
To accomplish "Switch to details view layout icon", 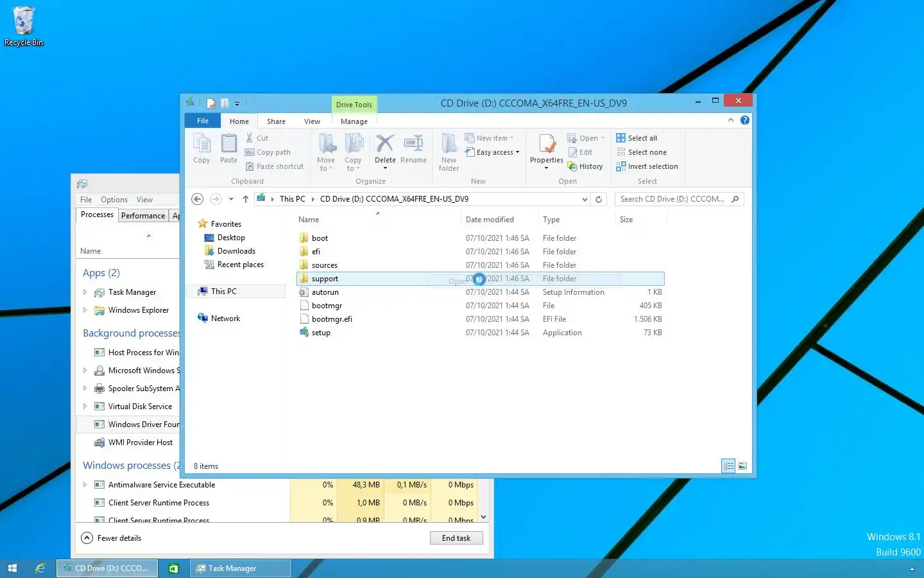I will (728, 466).
